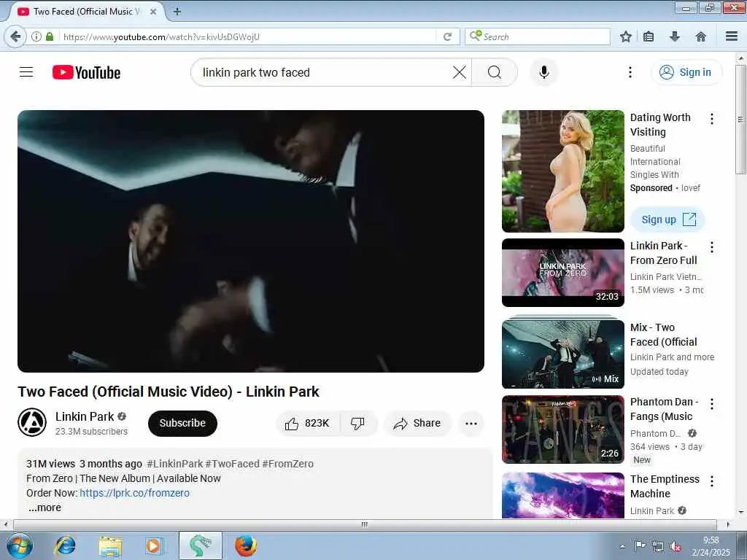Screen dimensions: 747x560
Task: Open more actions ellipsis under video
Action: coord(471,424)
